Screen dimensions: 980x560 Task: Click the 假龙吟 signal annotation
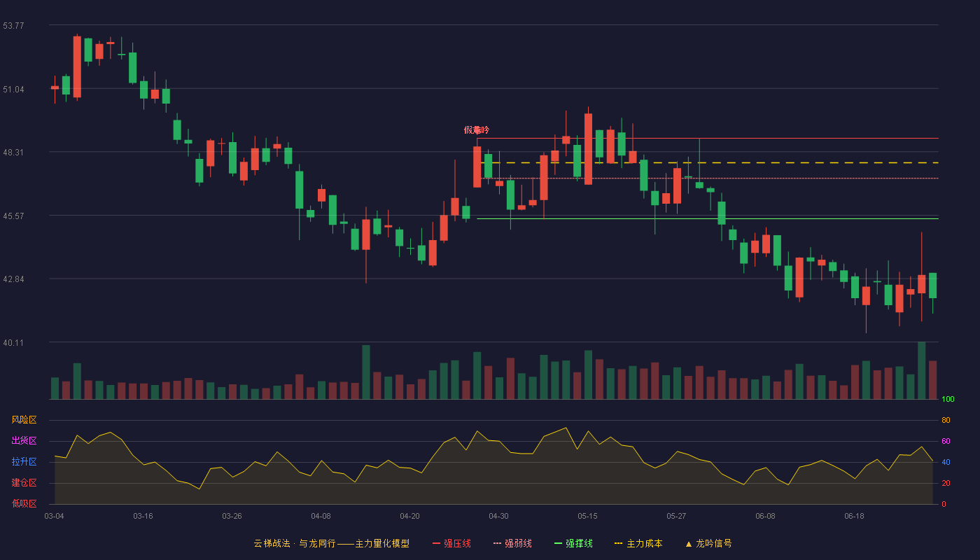[x=477, y=130]
